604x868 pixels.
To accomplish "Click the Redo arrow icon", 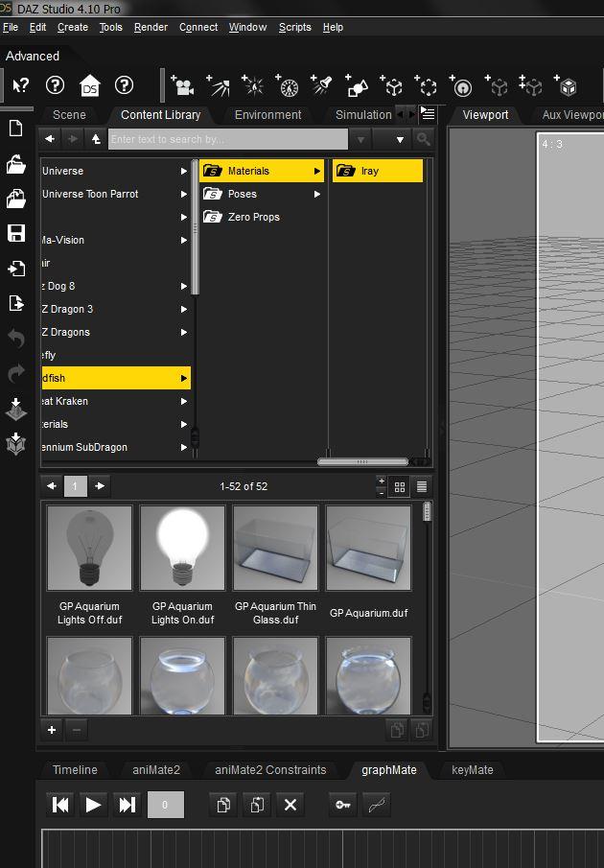I will pyautogui.click(x=16, y=373).
